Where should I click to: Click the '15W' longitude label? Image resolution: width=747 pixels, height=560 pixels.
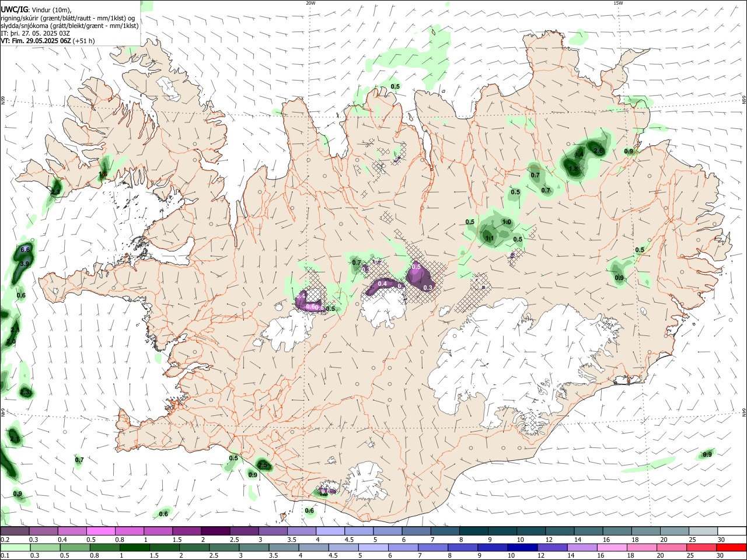(x=619, y=3)
